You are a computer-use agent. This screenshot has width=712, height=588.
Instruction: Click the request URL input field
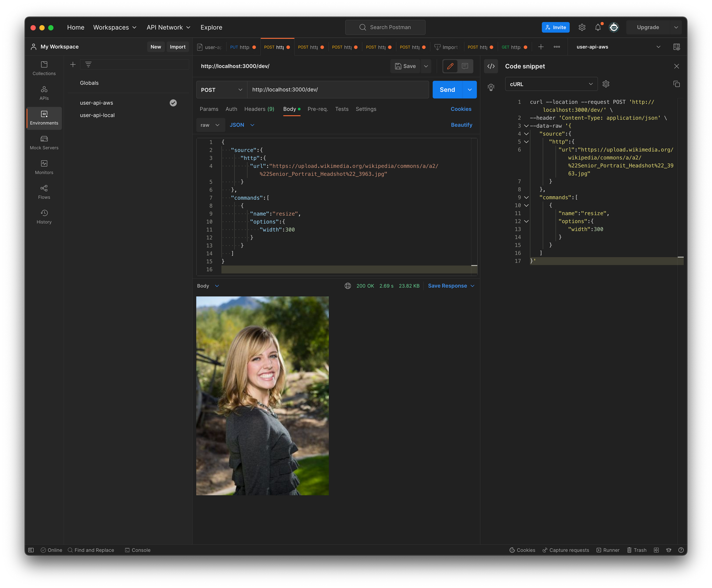(x=337, y=90)
